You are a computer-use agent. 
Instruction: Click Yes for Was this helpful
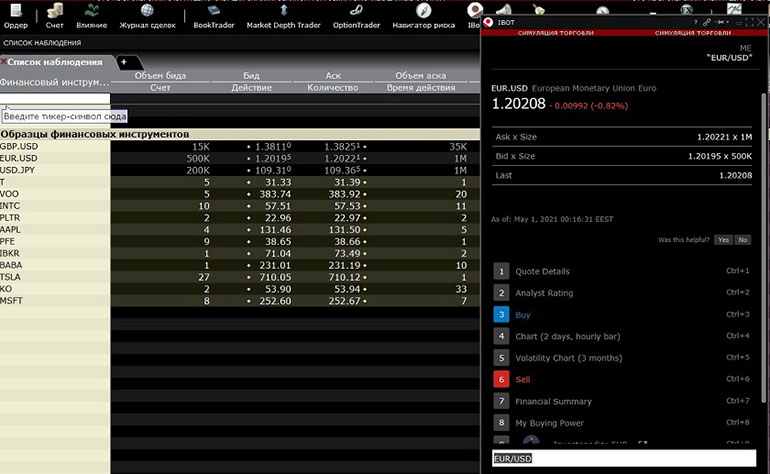point(723,240)
